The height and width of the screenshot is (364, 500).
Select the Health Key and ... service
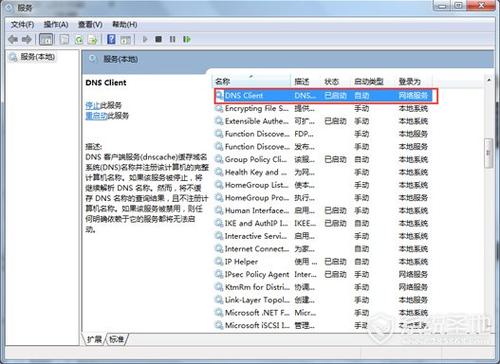[x=323, y=172]
